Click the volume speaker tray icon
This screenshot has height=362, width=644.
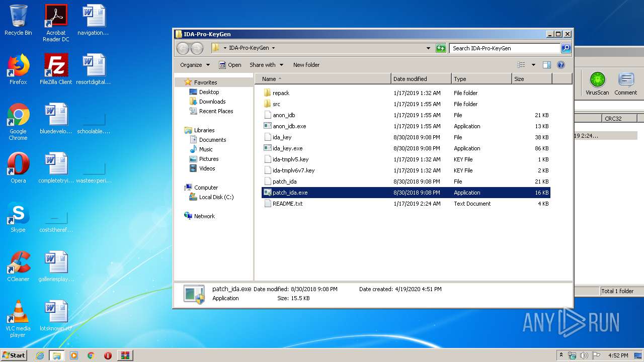584,355
